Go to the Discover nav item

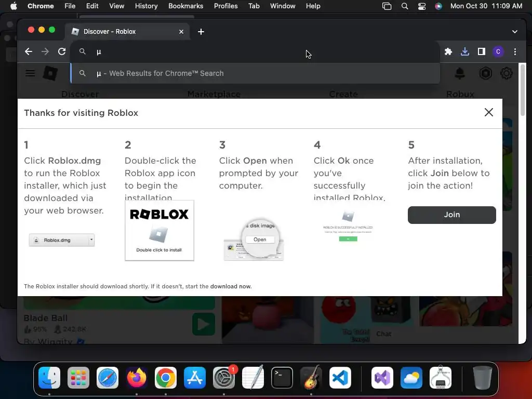(80, 94)
